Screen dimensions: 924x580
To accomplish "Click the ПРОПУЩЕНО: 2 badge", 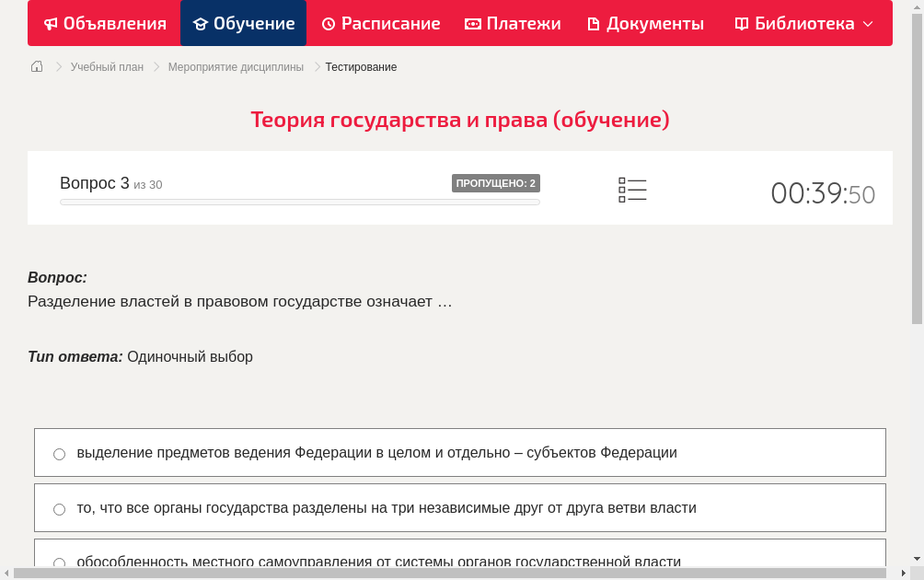I will click(x=497, y=183).
